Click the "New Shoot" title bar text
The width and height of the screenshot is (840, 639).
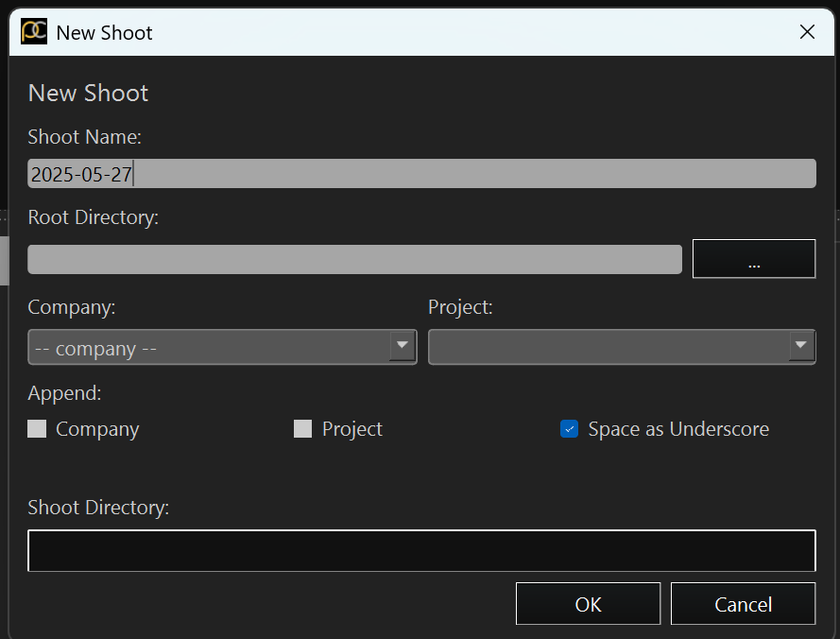click(105, 33)
